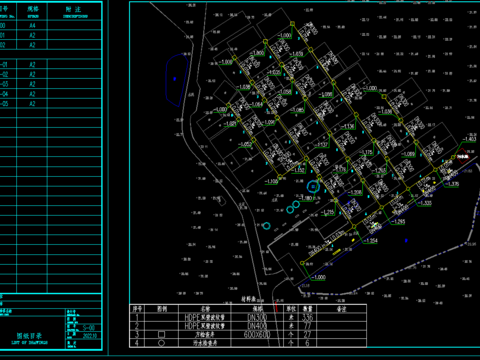The image size is (480, 360).
Task: Select the small red marker above the legend table
Action: click(x=276, y=307)
